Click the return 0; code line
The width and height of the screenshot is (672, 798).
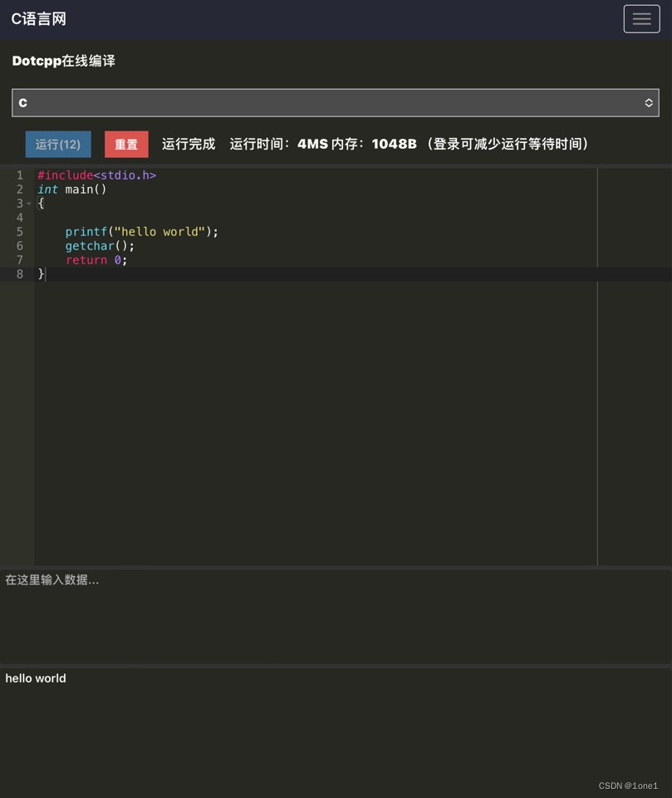pos(96,260)
